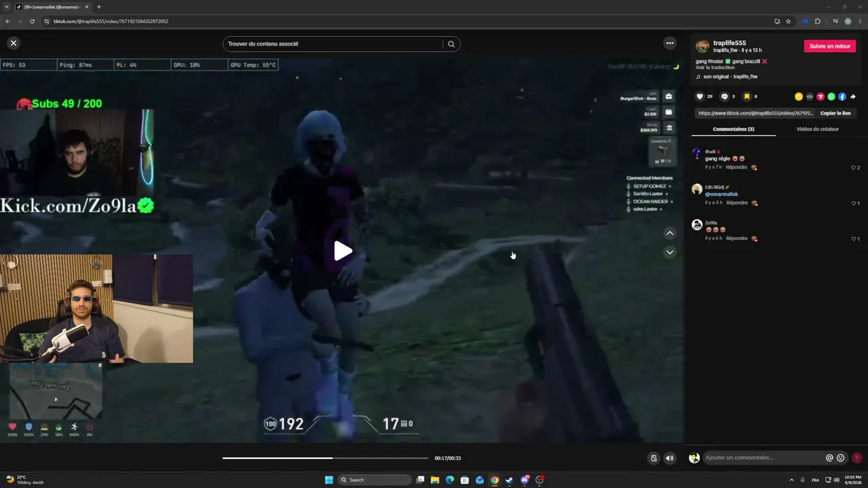
Task: Share the video to WhatsApp
Action: click(831, 97)
